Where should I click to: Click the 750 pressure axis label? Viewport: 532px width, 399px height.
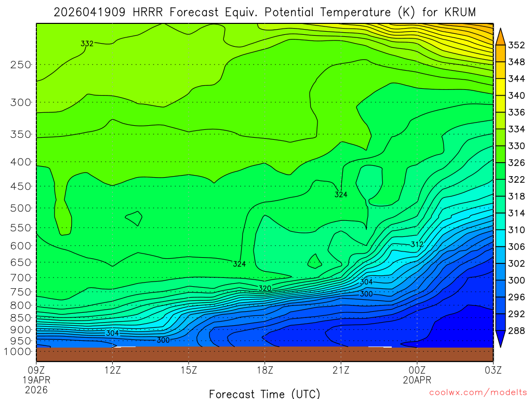(x=21, y=292)
